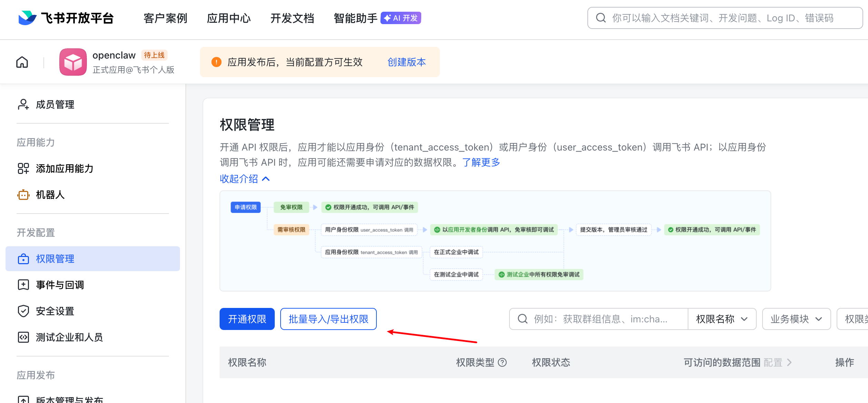Open the 权限名称 dropdown
Screen dimensions: 868x403
[x=722, y=319]
